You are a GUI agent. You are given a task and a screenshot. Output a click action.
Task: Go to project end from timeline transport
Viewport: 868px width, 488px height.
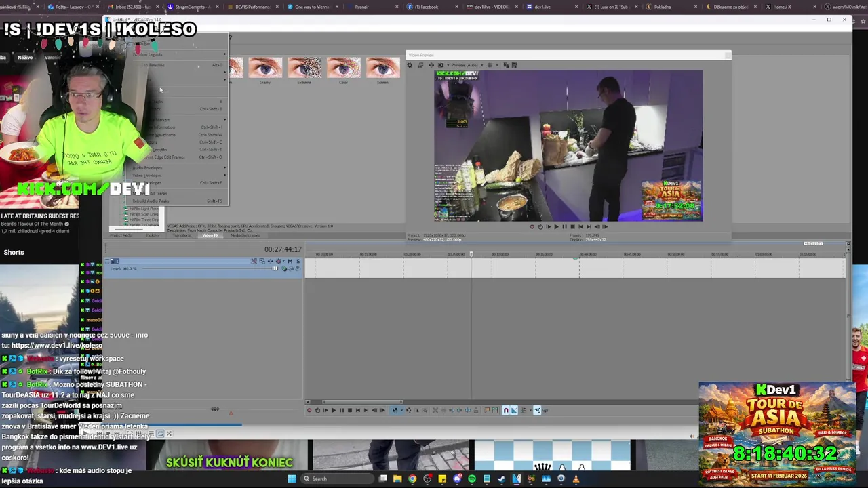click(x=366, y=410)
